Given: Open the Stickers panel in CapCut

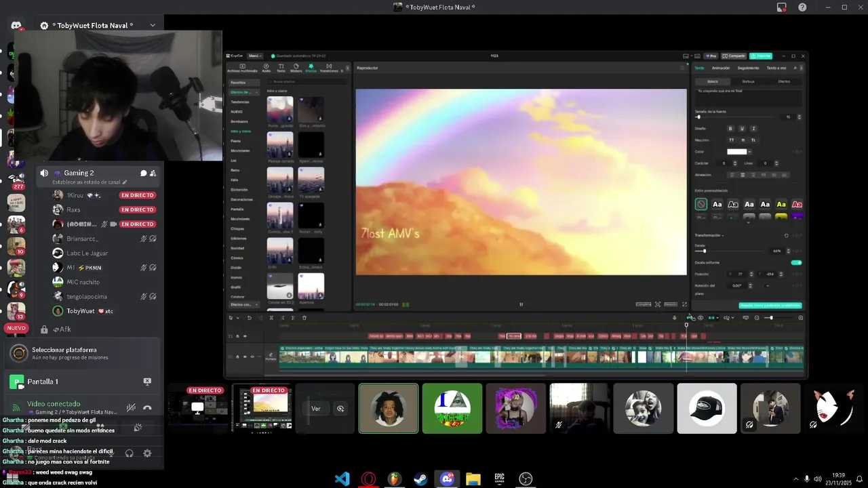Looking at the screenshot, I should [296, 68].
